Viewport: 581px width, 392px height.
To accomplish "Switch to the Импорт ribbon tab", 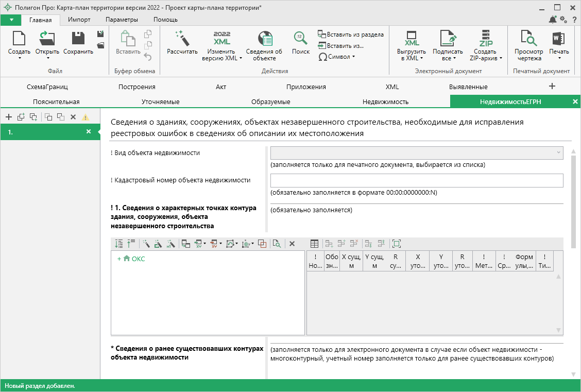I will pyautogui.click(x=79, y=20).
